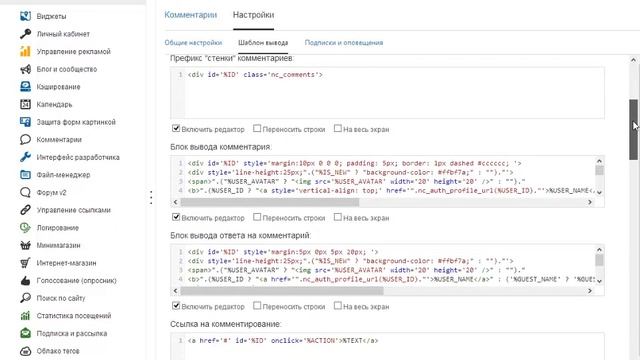Check На весь экран under Блок вывода ответа
Viewport: 640px width, 360px height.
click(338, 306)
